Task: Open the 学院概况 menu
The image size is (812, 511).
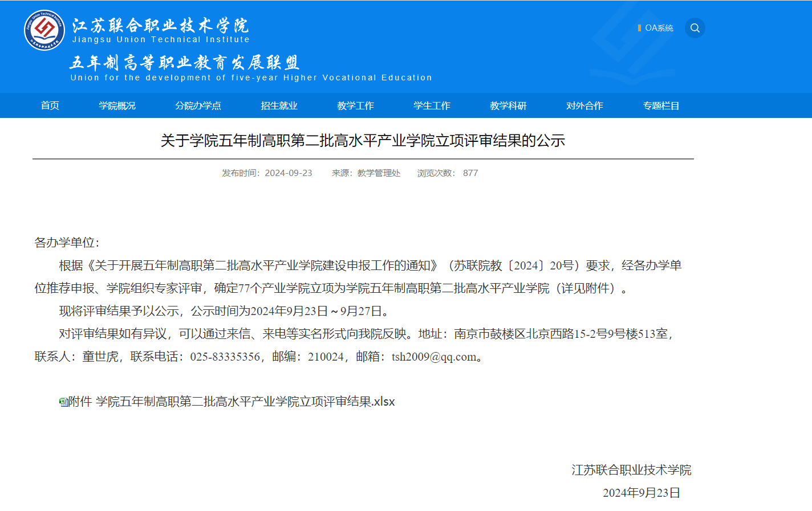Action: pos(117,105)
